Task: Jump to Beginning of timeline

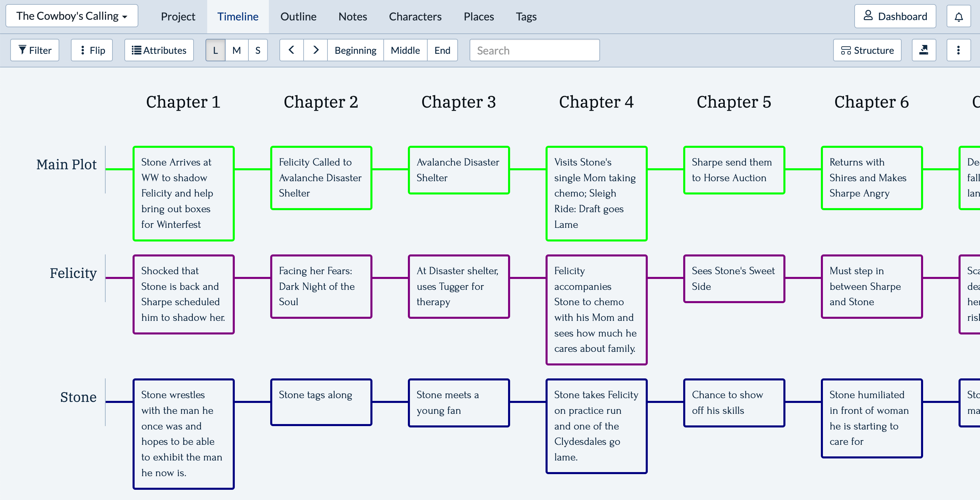Action: (x=355, y=50)
